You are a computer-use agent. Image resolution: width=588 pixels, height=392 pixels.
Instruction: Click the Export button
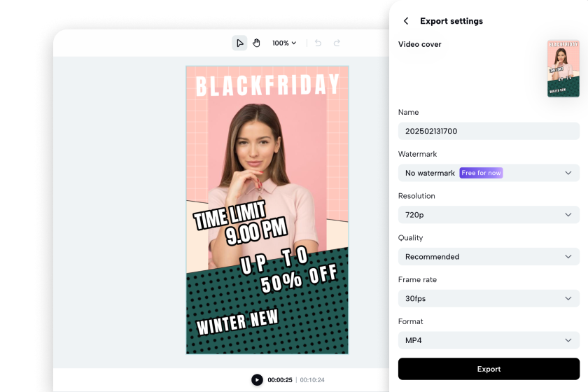[489, 369]
